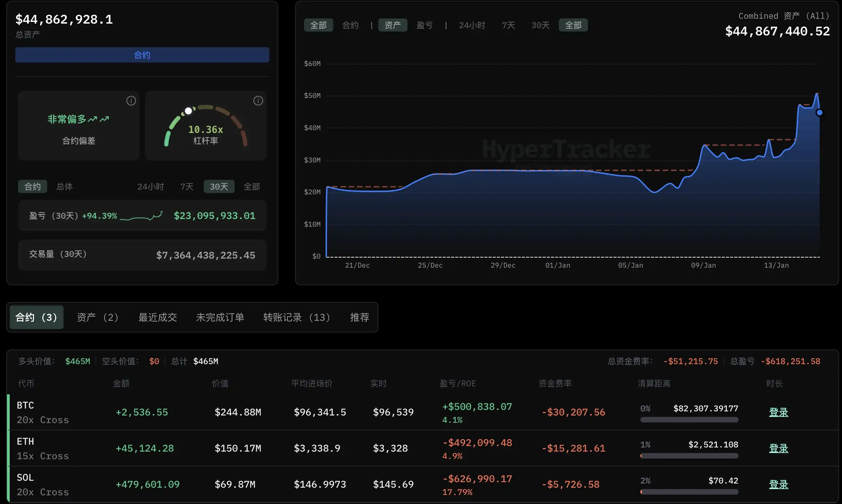Viewport: 842px width, 504px height.
Task: Click 登录 link in BTC row
Action: tap(778, 412)
